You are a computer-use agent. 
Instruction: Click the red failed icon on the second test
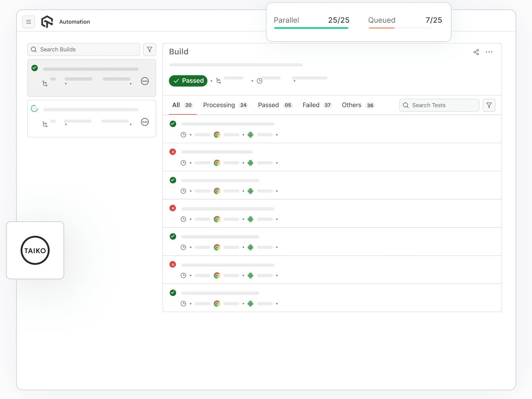pos(173,152)
